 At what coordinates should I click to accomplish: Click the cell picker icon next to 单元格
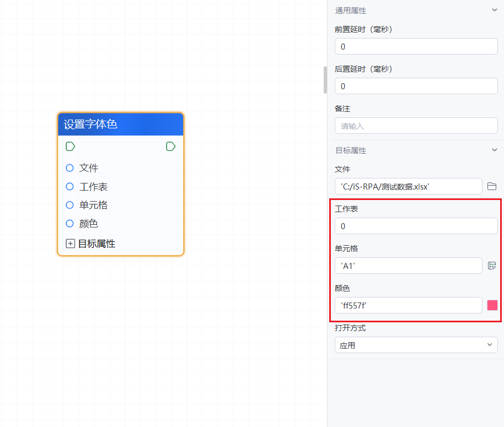pyautogui.click(x=492, y=266)
